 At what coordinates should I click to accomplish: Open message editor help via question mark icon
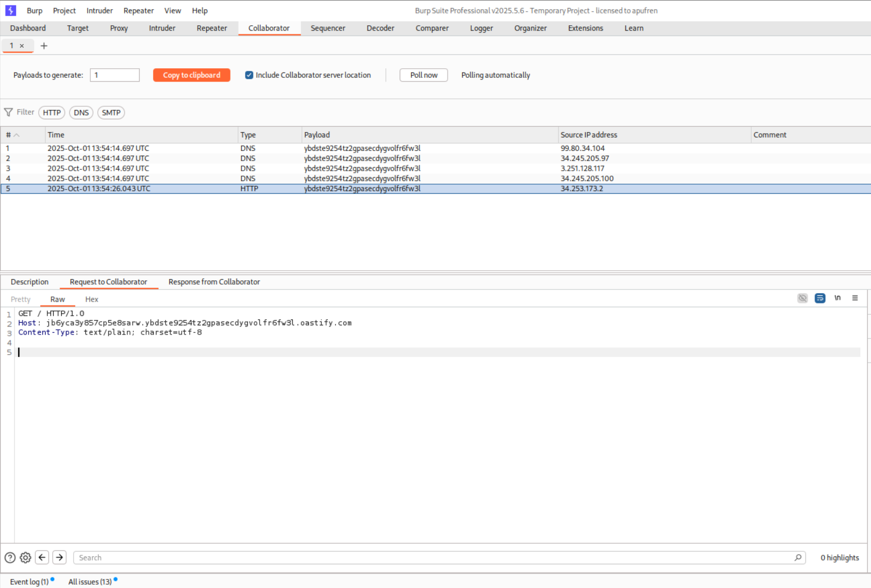9,557
